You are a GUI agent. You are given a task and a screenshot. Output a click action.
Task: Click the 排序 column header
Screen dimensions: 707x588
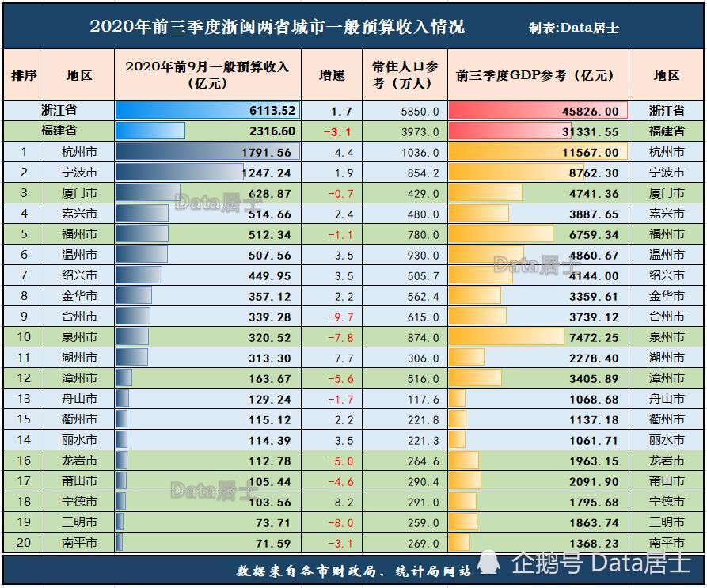24,75
